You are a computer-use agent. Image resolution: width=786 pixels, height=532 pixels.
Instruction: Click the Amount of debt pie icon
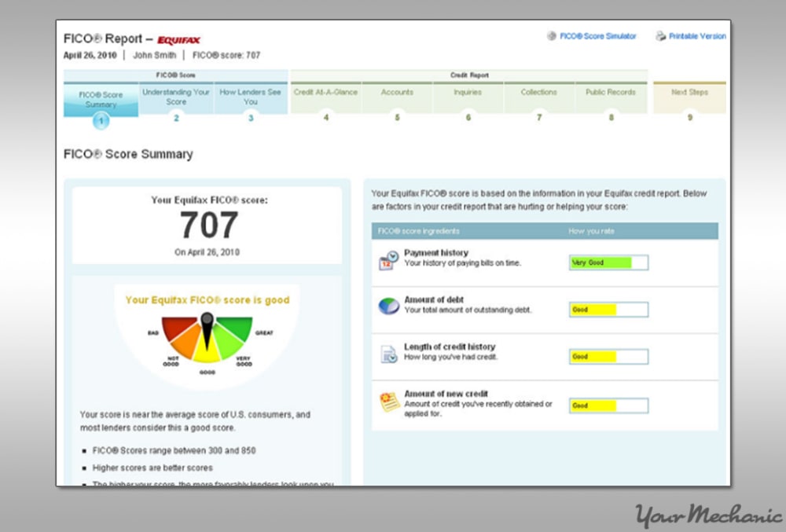point(388,306)
